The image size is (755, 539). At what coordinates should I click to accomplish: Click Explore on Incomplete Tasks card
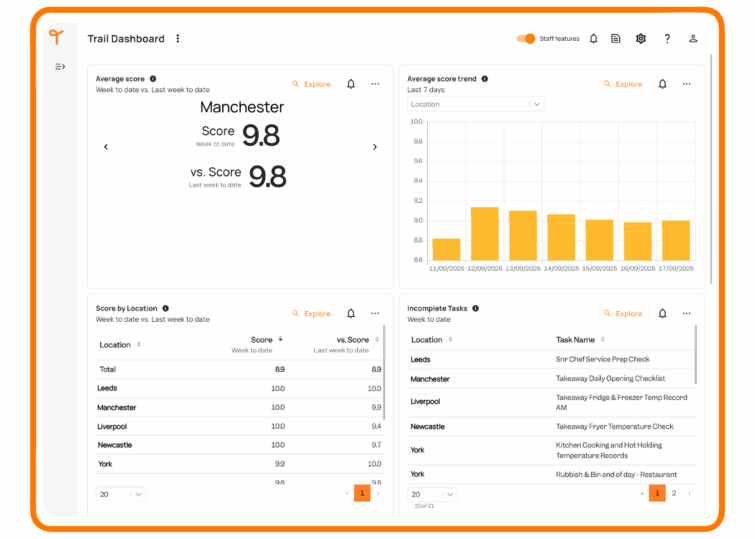click(x=623, y=313)
